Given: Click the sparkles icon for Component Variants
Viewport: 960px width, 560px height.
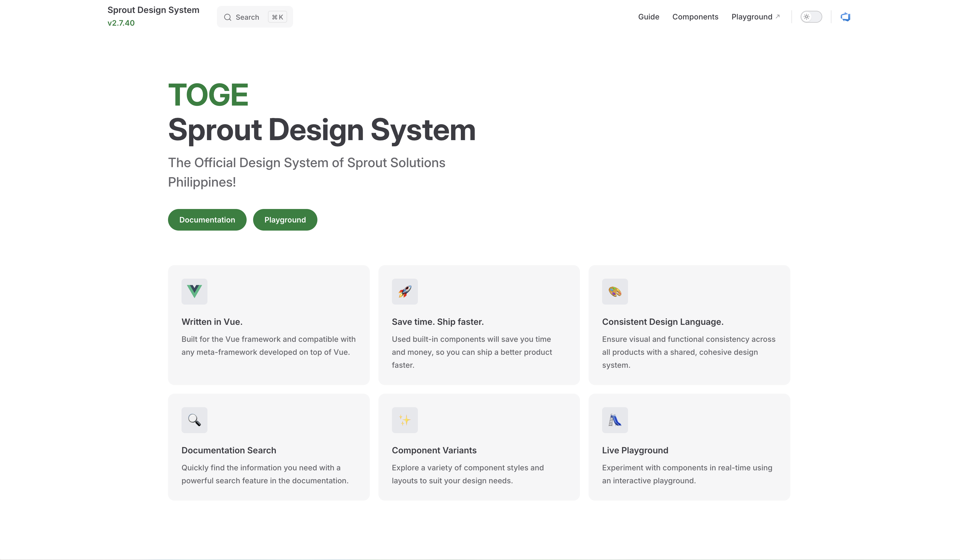Looking at the screenshot, I should (x=405, y=420).
